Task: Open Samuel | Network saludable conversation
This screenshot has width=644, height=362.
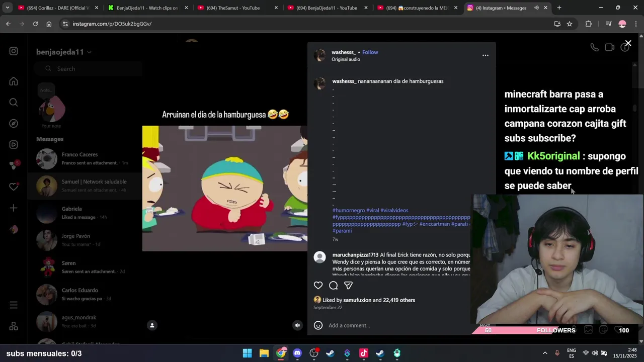Action: coord(85,186)
